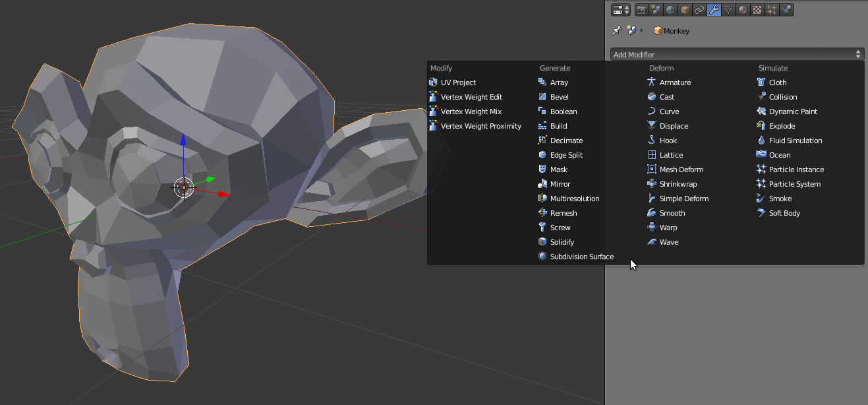Select the Modifiers wrench tab
The image size is (868, 405).
[714, 10]
